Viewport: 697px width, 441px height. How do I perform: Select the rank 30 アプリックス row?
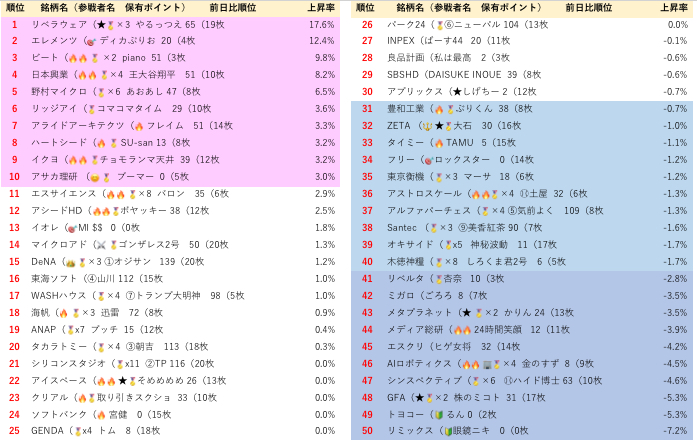point(522,92)
